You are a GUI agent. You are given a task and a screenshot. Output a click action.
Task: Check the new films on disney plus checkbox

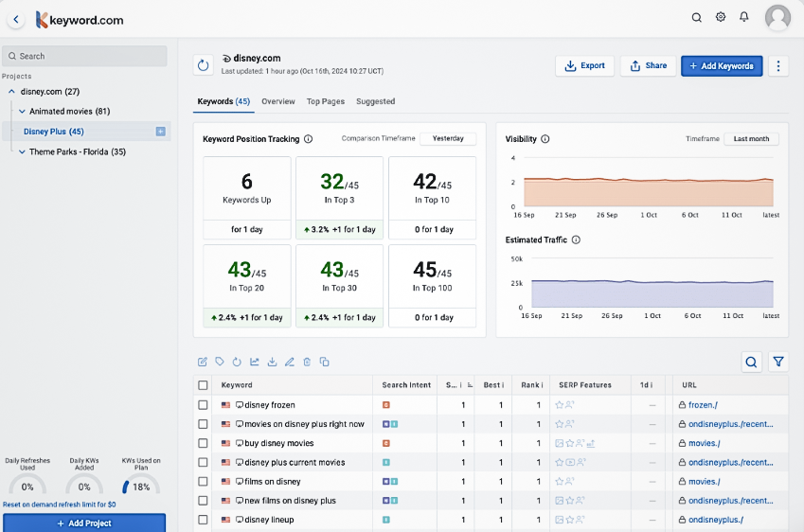tap(203, 500)
